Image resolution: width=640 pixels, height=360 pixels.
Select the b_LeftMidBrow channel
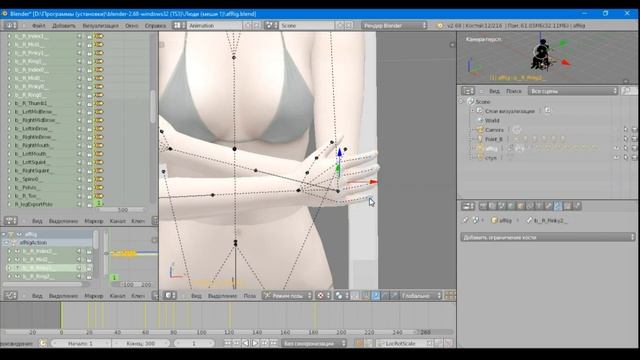tap(35, 112)
